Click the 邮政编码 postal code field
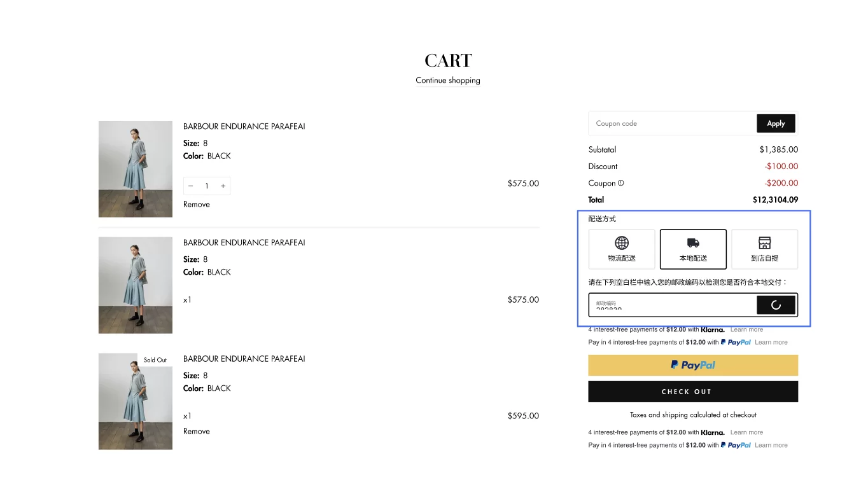Image resolution: width=868 pixels, height=487 pixels. click(672, 305)
